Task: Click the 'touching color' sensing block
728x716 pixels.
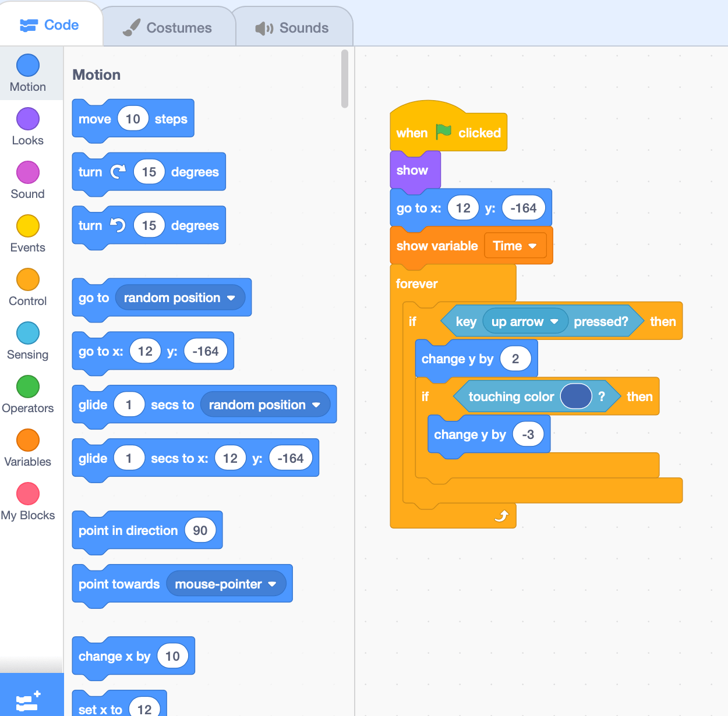Action: click(538, 396)
